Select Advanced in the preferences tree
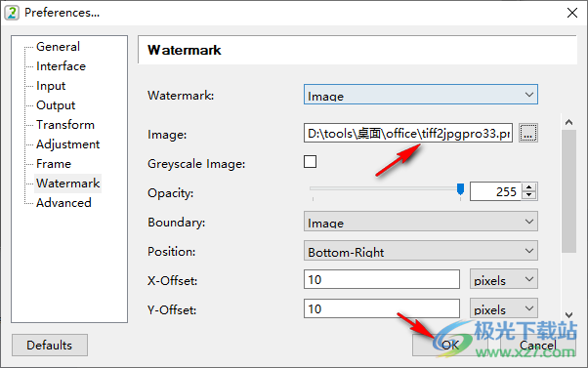Viewport: 588px width, 368px height. click(x=63, y=203)
